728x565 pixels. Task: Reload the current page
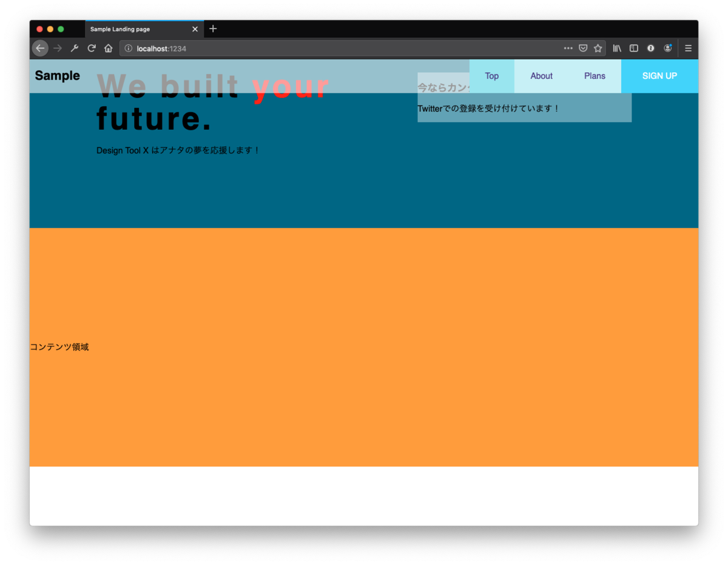pos(92,49)
